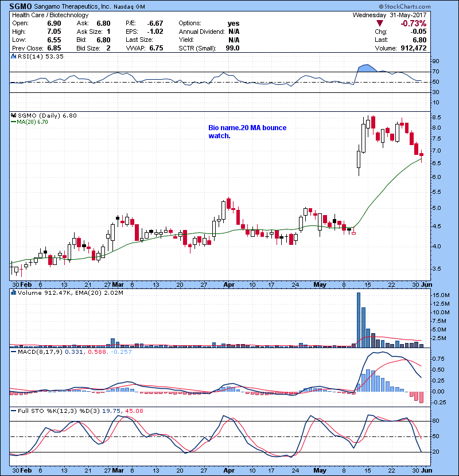Viewport: 459px width, 476px height.
Task: Click the Nasdaq GM exchange label
Action: coord(129,7)
